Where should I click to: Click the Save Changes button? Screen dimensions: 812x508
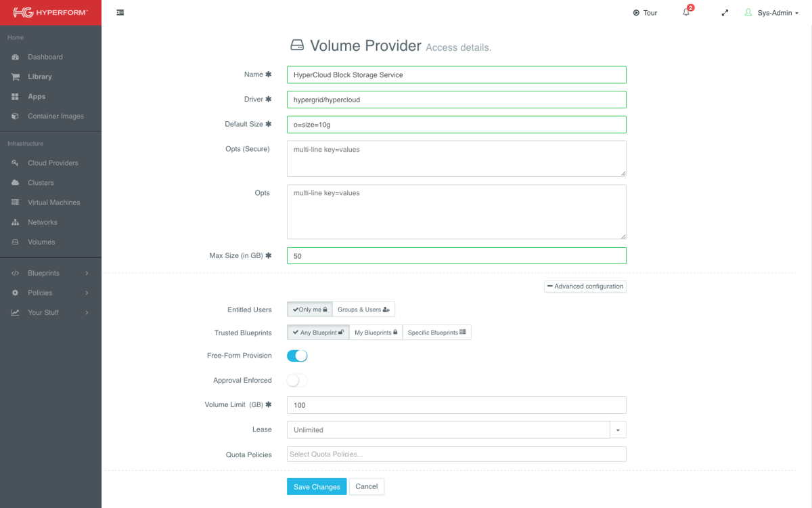tap(317, 487)
